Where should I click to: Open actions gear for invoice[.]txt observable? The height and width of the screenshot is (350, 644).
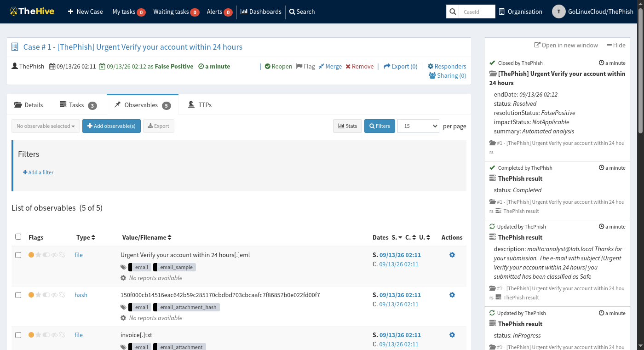452,335
